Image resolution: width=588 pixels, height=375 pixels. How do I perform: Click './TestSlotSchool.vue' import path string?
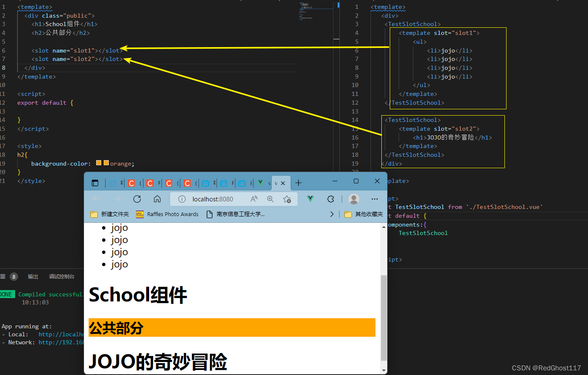click(x=504, y=207)
